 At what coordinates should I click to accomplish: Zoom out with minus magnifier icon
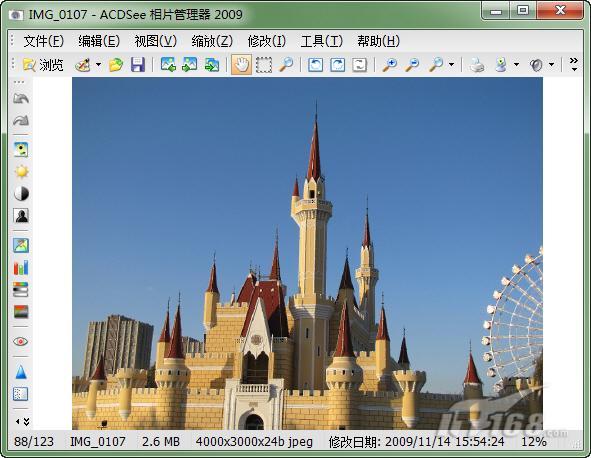(x=412, y=65)
